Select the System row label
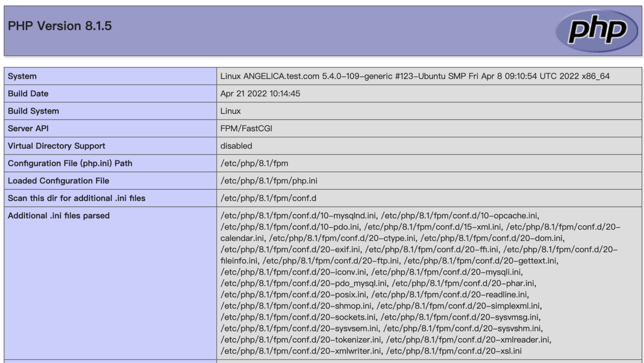This screenshot has width=644, height=363. [22, 76]
